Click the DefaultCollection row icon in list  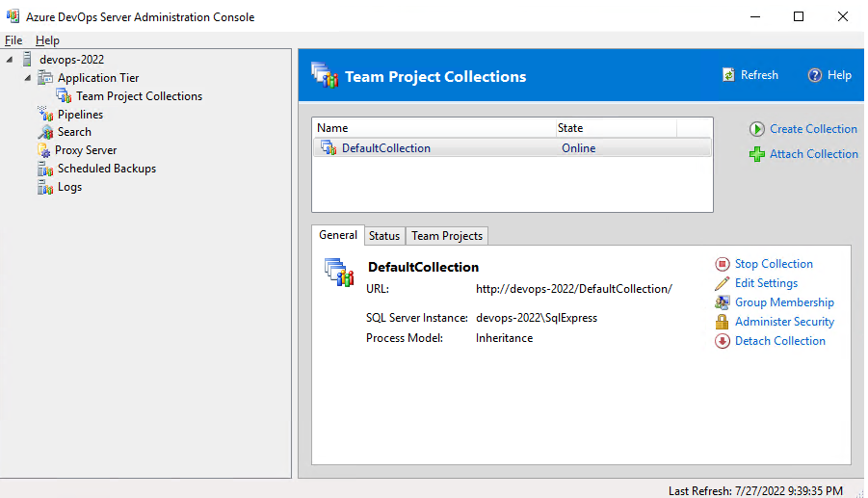coord(329,147)
